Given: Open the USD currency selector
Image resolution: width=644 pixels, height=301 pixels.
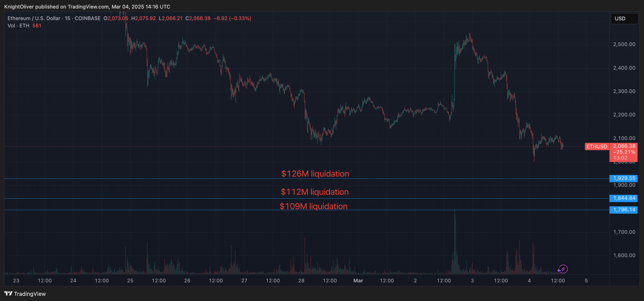Looking at the screenshot, I should point(624,18).
